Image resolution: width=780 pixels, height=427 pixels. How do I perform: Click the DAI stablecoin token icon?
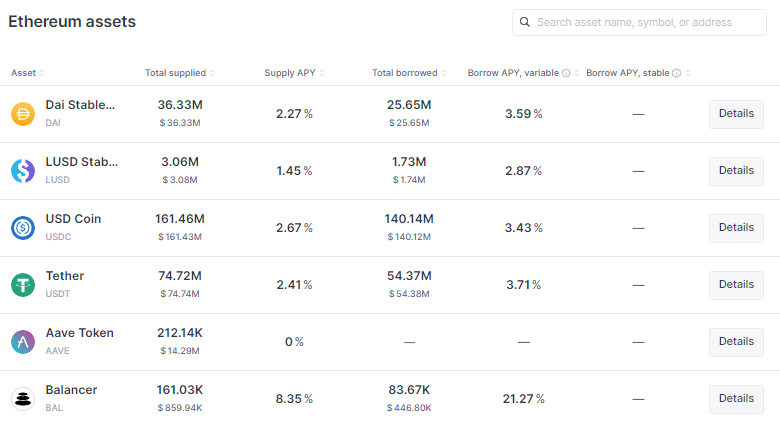pos(23,114)
